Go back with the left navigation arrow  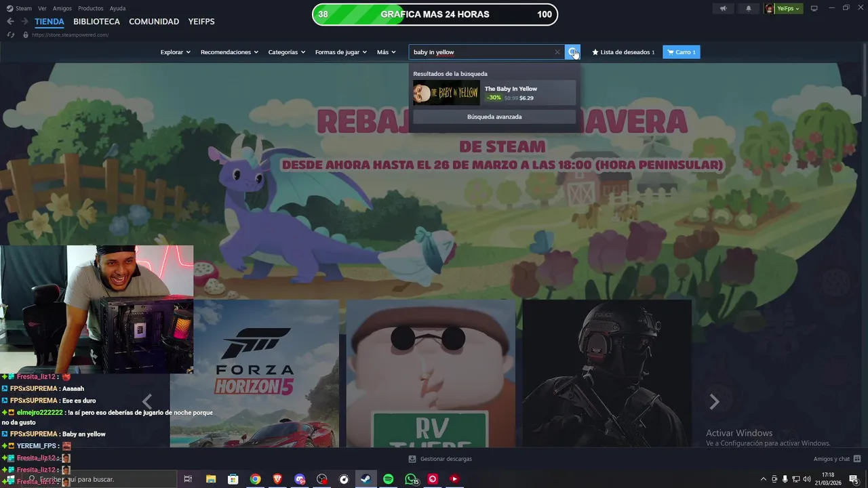[10, 22]
